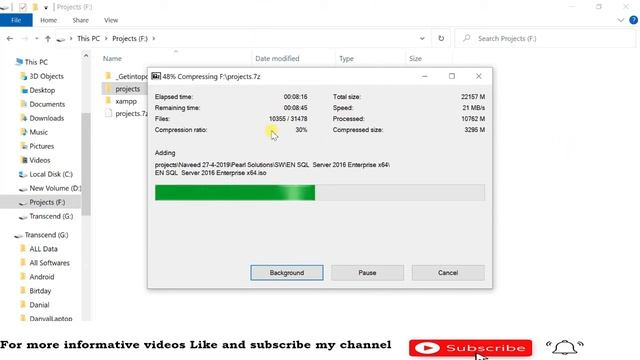Click the notification bell icon
Viewport: 640px width, 360px height.
click(565, 347)
